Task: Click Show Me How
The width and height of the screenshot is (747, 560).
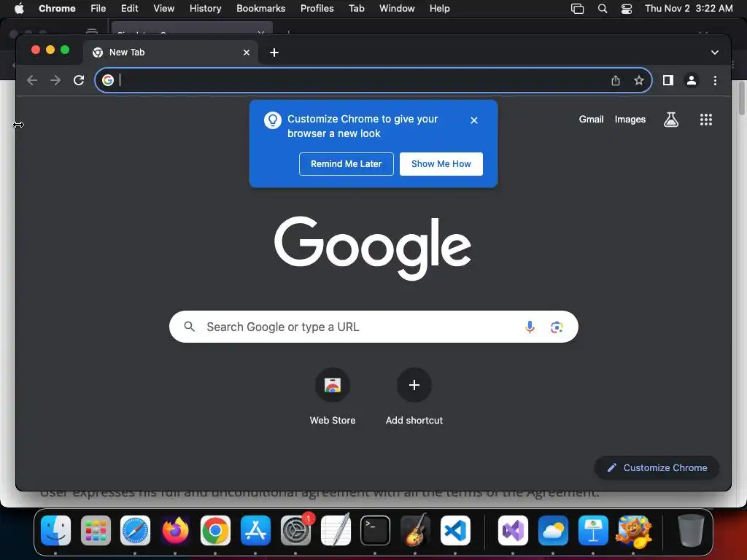Action: [441, 164]
